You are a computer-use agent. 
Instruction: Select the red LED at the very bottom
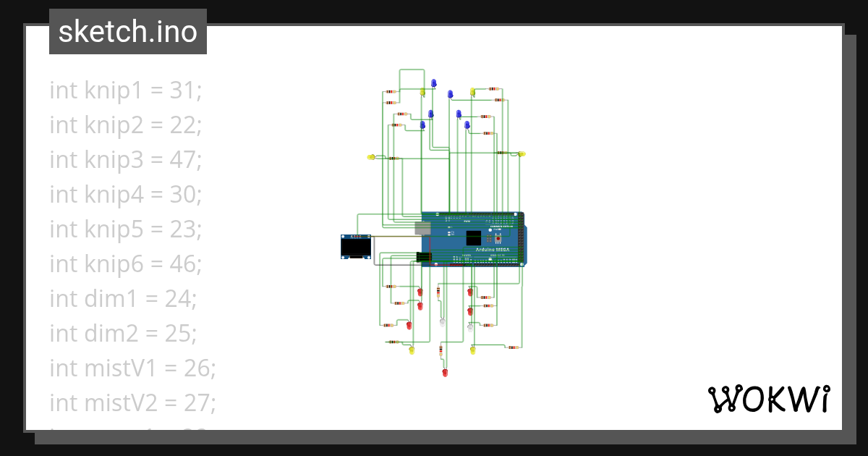pos(445,373)
